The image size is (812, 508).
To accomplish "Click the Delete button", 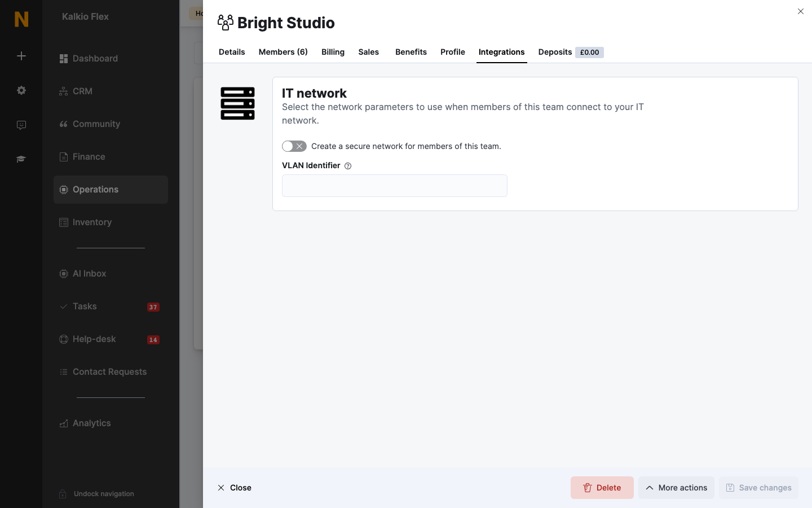I will pyautogui.click(x=602, y=488).
